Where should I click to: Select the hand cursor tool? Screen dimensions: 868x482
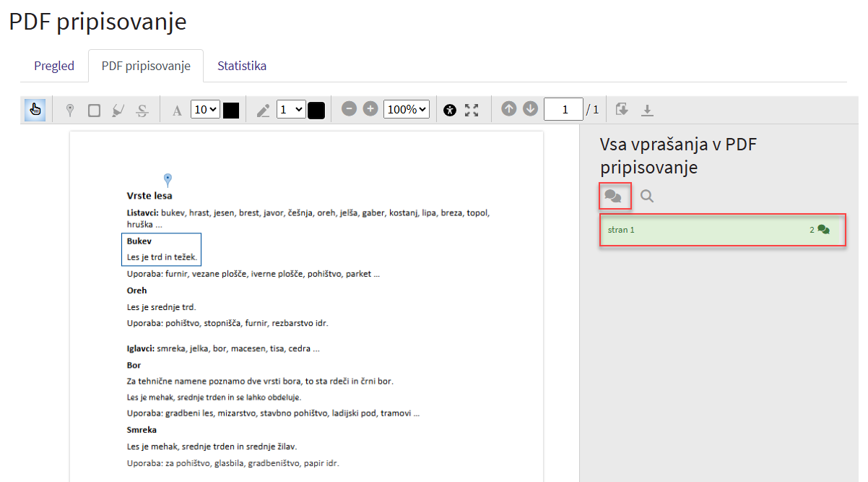35,110
